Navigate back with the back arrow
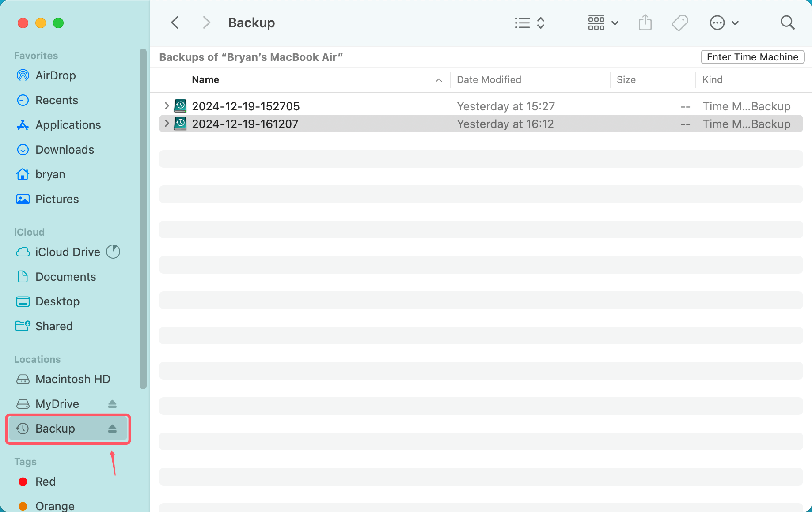 pos(175,23)
